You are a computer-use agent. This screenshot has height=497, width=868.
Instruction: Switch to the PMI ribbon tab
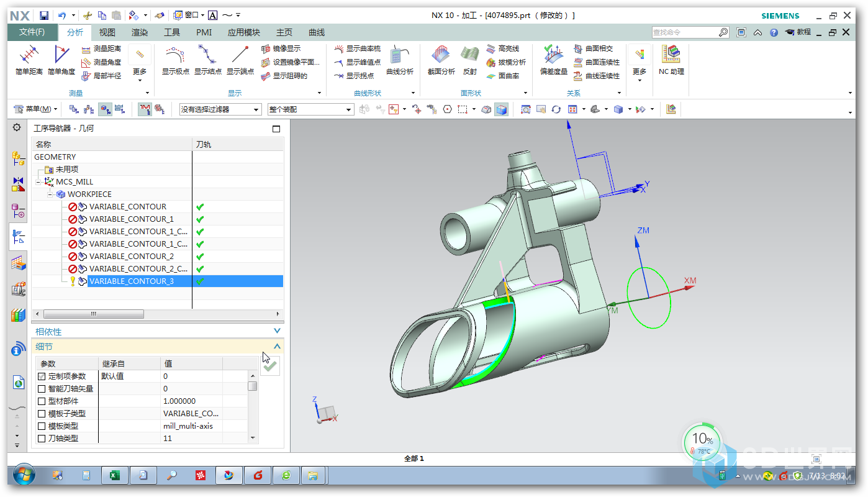204,32
